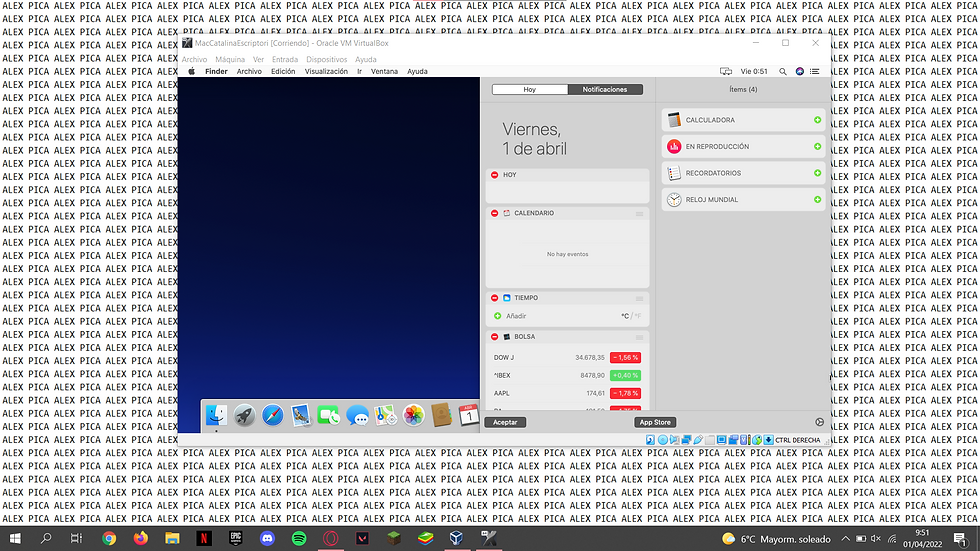
Task: Open the Finder menu
Action: pyautogui.click(x=216, y=71)
